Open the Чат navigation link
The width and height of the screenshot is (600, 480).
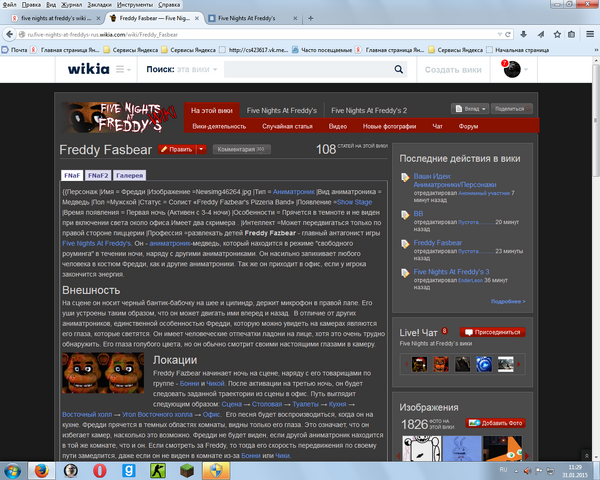pyautogui.click(x=437, y=126)
